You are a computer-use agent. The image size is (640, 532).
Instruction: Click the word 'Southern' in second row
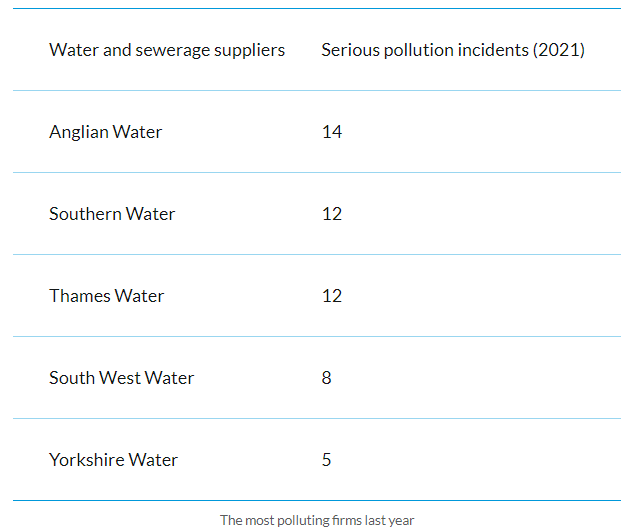coord(85,214)
